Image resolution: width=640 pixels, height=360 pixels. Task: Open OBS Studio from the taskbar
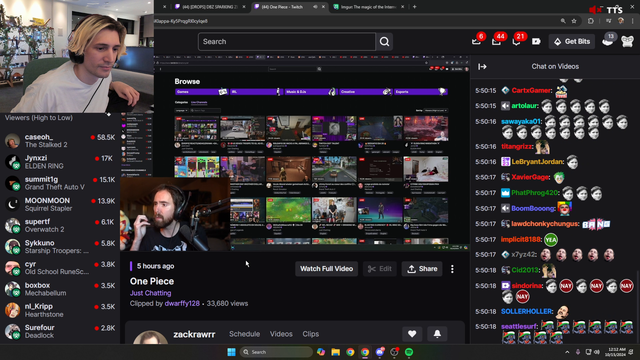394,352
